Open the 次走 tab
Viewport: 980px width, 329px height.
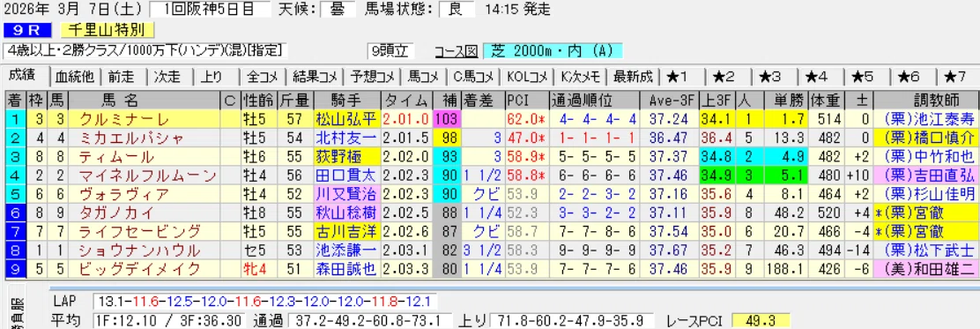point(168,77)
